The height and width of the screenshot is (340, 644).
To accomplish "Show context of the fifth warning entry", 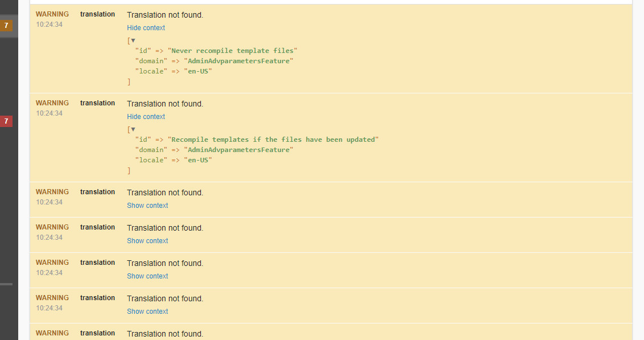I will tap(147, 276).
